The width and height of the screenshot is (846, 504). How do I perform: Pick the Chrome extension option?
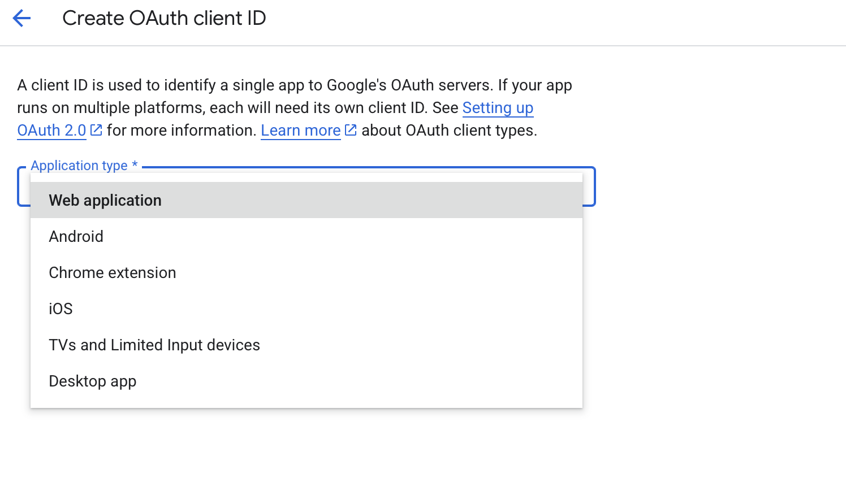click(x=307, y=272)
